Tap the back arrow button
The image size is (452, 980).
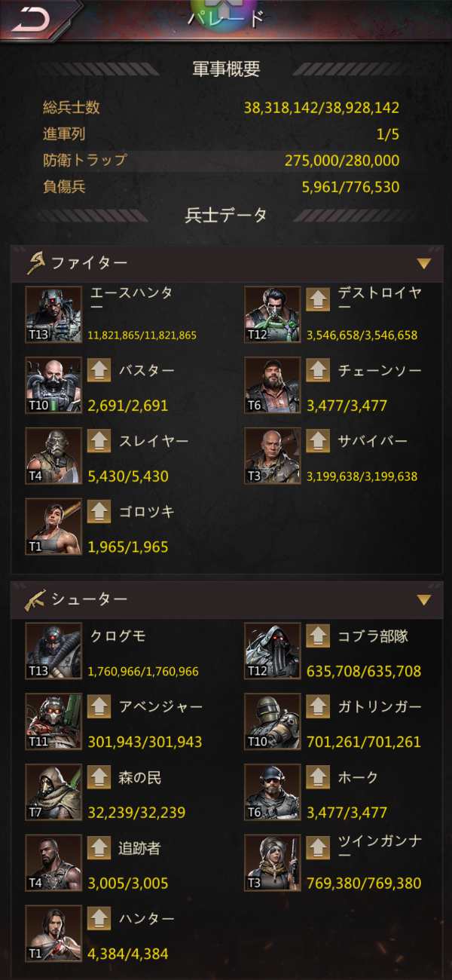32,20
